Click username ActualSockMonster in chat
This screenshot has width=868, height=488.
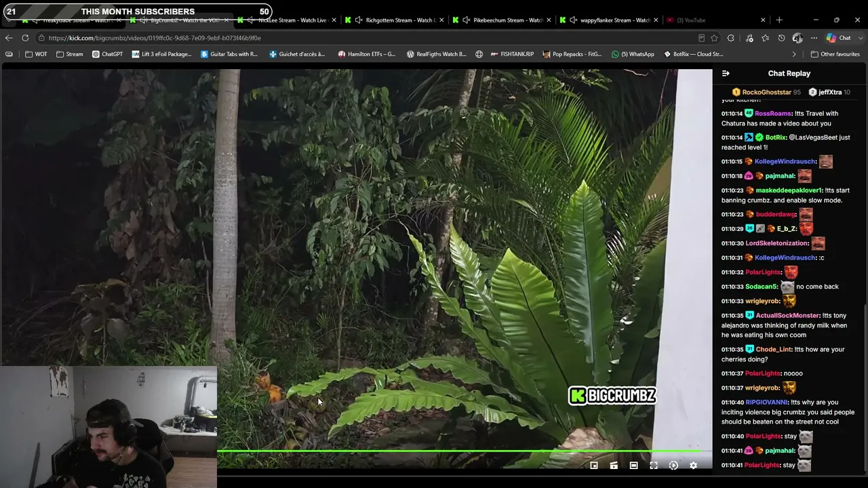(x=787, y=316)
